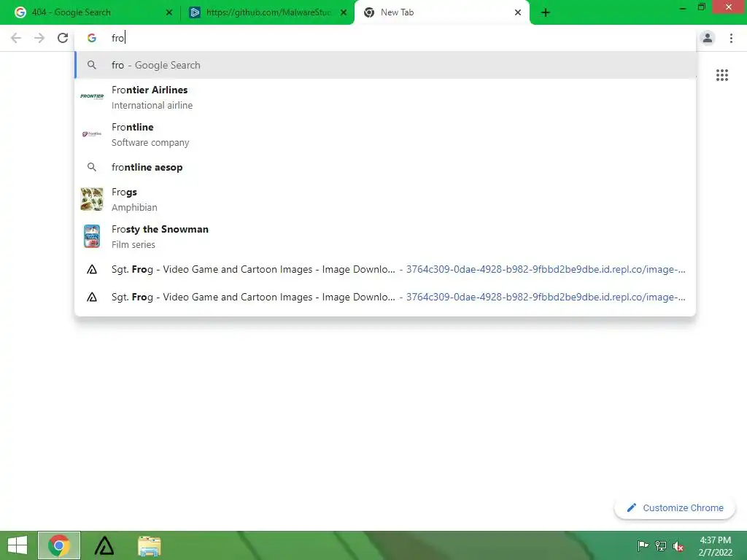Close the github.com/MalwareStu tab
The height and width of the screenshot is (560, 747).
click(x=344, y=12)
